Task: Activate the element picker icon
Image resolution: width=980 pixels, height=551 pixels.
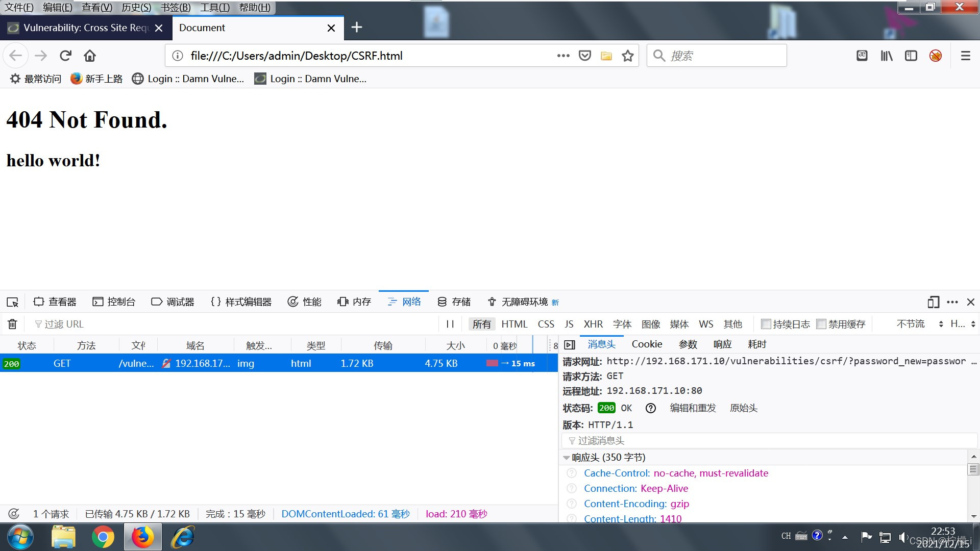Action: [x=13, y=302]
